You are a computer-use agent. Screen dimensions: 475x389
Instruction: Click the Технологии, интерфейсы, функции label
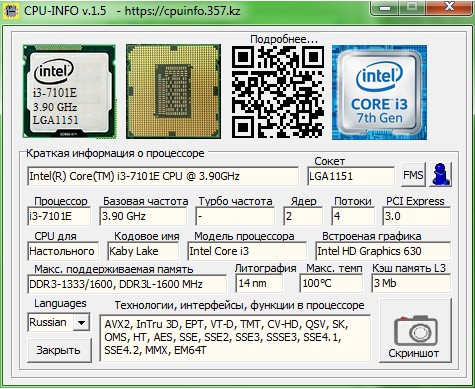click(x=239, y=305)
